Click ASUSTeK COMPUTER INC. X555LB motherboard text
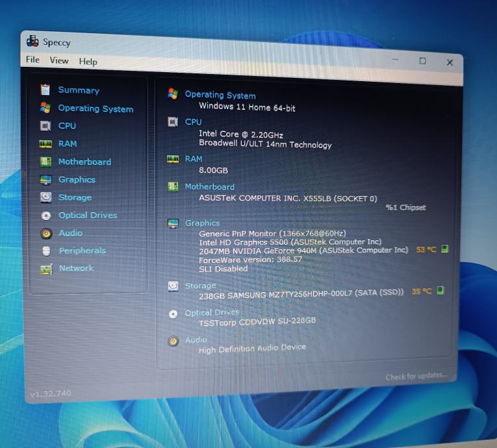497x448 pixels. 288,198
